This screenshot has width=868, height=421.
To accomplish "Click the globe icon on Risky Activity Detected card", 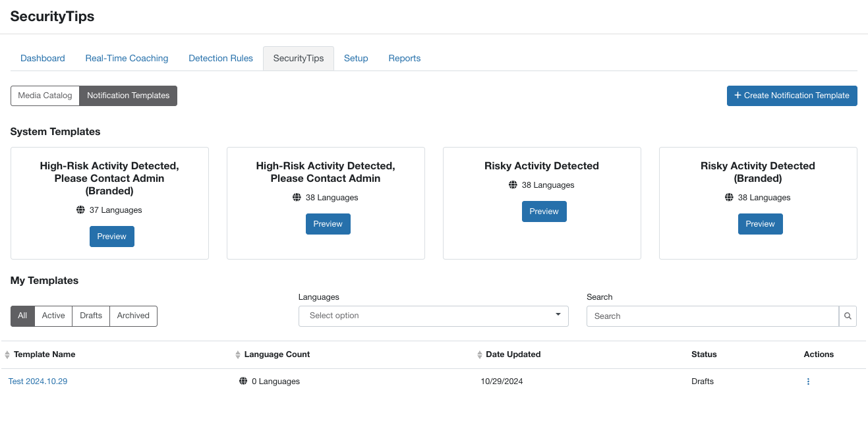I will click(x=513, y=185).
